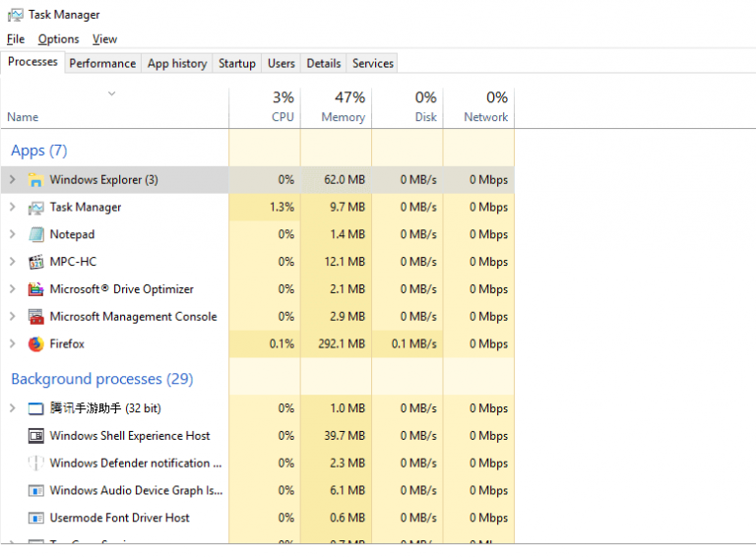Image resolution: width=756 pixels, height=558 pixels.
Task: Expand the Microsoft Drive Optimizer row
Action: pos(13,289)
